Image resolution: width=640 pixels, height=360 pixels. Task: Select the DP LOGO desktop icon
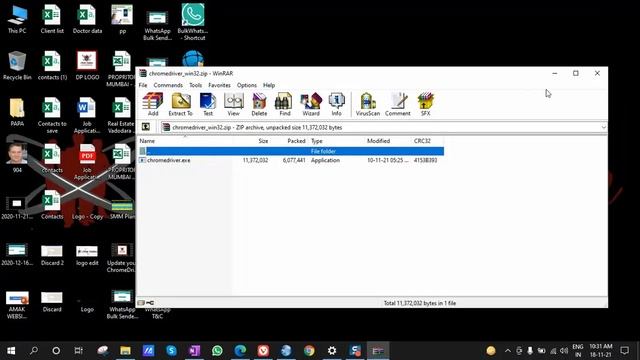[x=87, y=65]
